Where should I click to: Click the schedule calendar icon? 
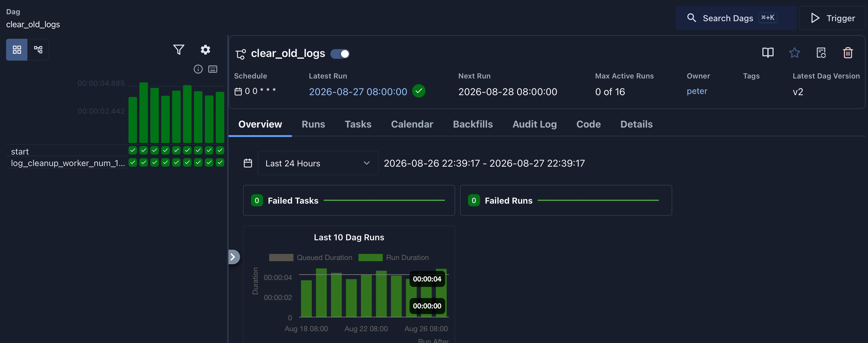point(238,91)
